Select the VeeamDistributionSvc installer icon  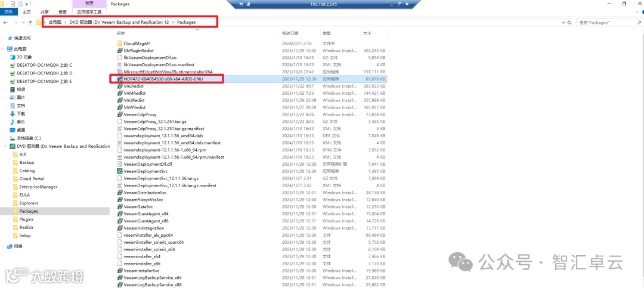pos(119,192)
